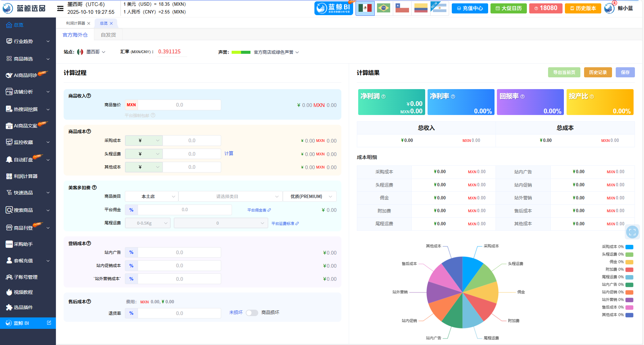
Task: Select the Mexico flag site icon
Action: 365,8
